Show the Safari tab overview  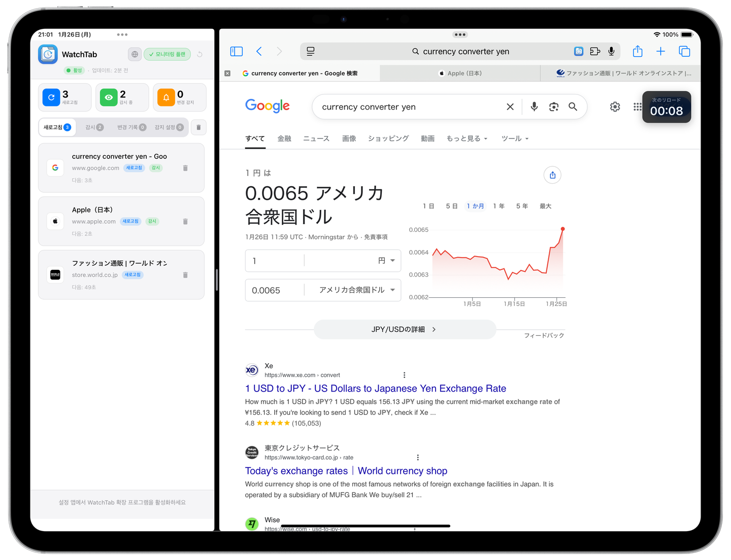coord(684,51)
